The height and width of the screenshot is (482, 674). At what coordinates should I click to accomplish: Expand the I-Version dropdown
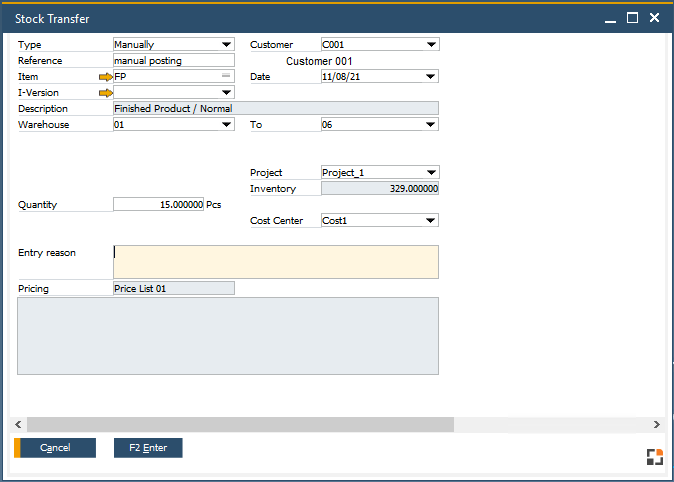227,93
